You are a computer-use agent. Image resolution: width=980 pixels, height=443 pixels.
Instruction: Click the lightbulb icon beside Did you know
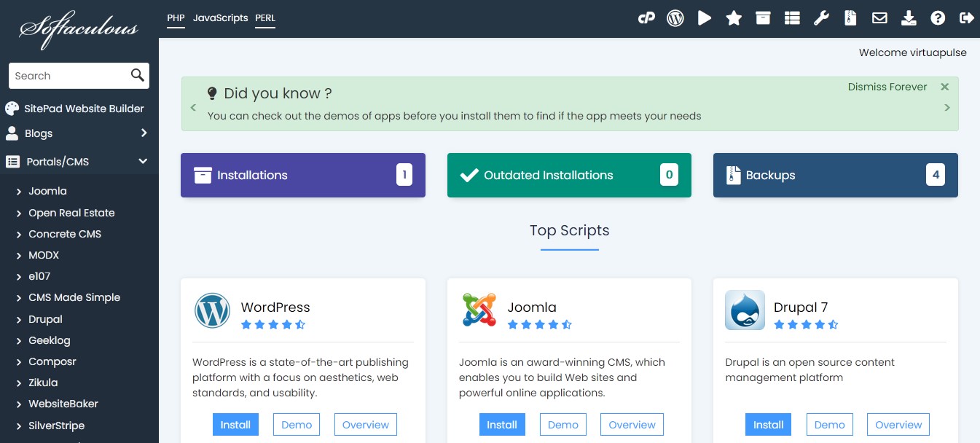pos(213,93)
